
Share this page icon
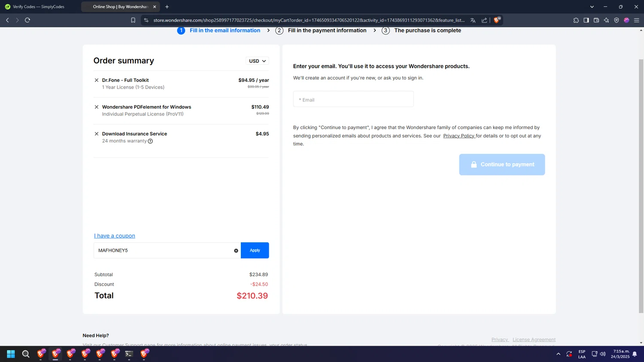pyautogui.click(x=484, y=20)
